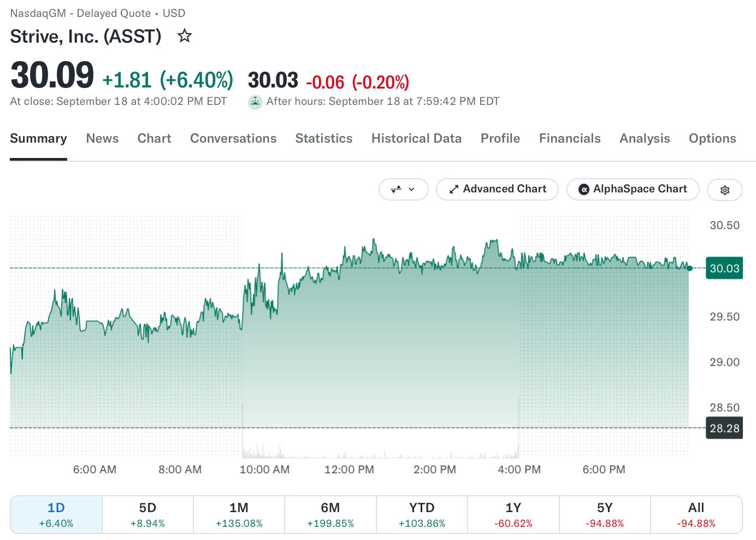Click the 12:00 PM time axis label
The width and height of the screenshot is (756, 540).
point(349,469)
